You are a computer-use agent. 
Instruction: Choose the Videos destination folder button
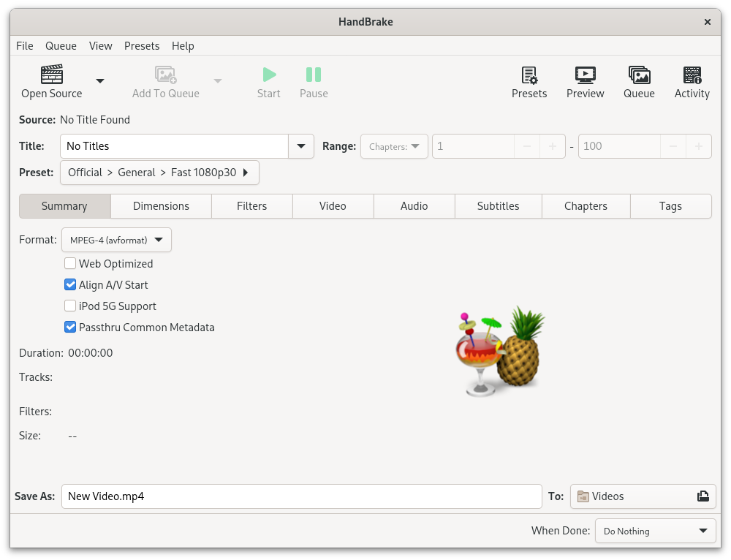643,496
